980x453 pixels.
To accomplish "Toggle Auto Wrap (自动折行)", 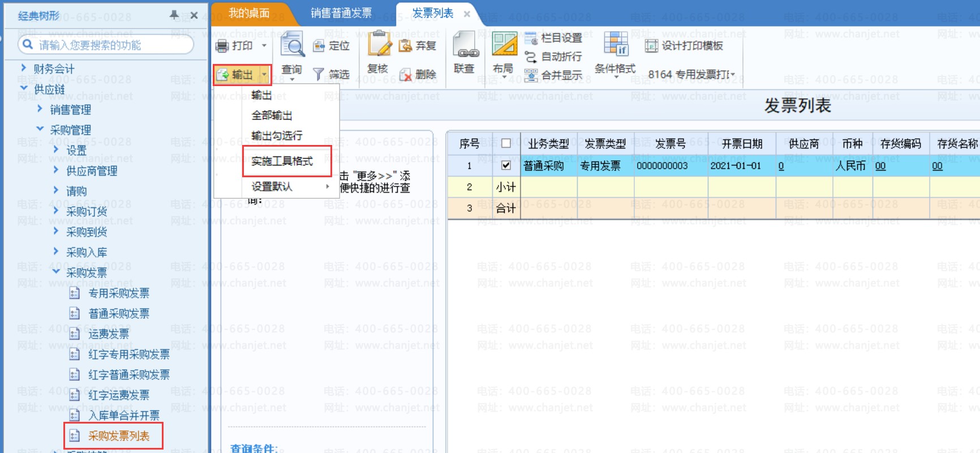I will point(553,57).
